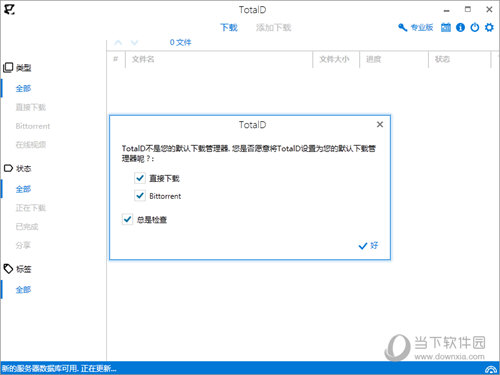Close the TotalD dialog
This screenshot has height=375, width=500.
[380, 124]
